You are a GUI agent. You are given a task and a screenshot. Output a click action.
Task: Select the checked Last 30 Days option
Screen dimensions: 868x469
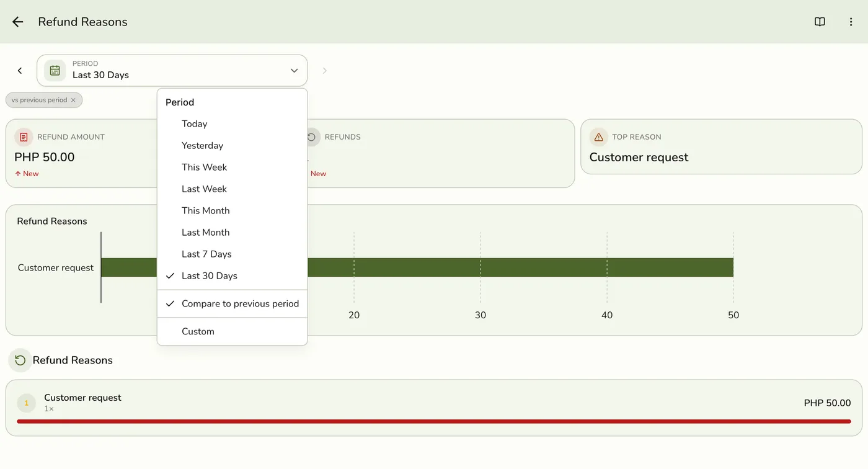232,276
